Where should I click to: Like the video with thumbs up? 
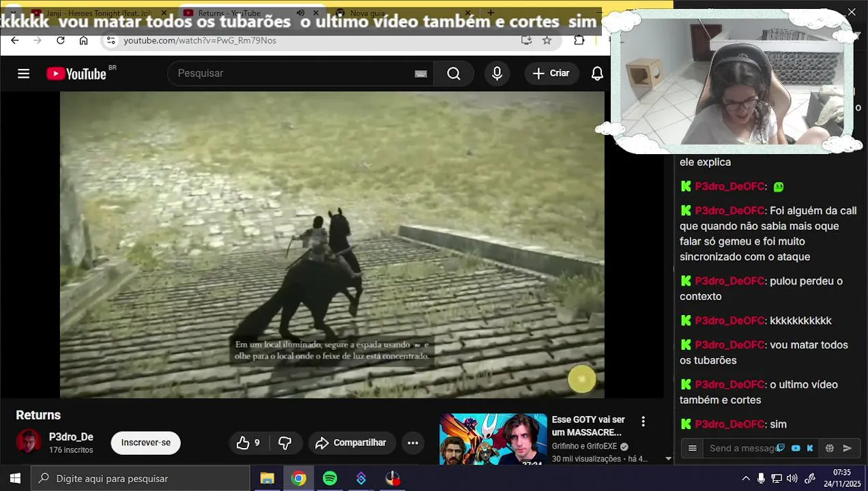click(x=248, y=443)
